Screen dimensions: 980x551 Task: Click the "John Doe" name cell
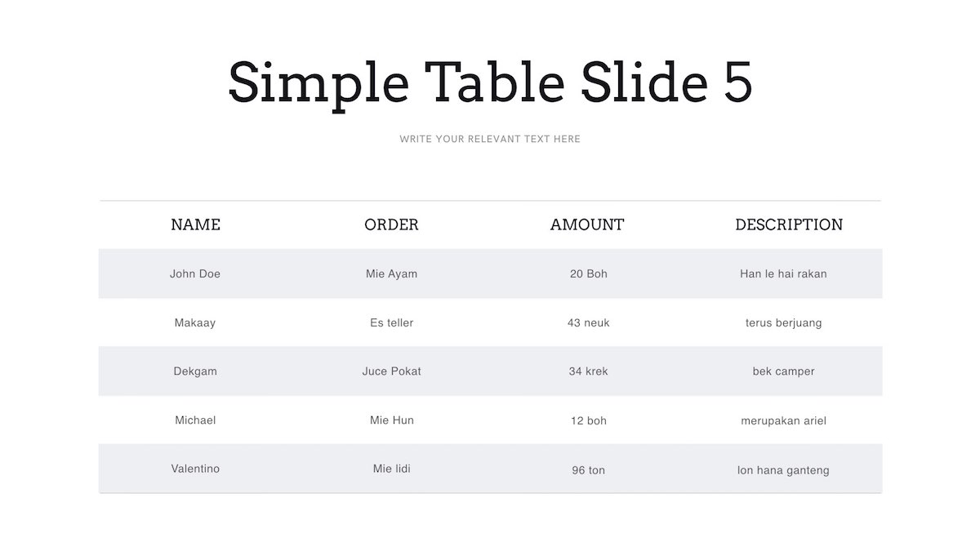(195, 273)
